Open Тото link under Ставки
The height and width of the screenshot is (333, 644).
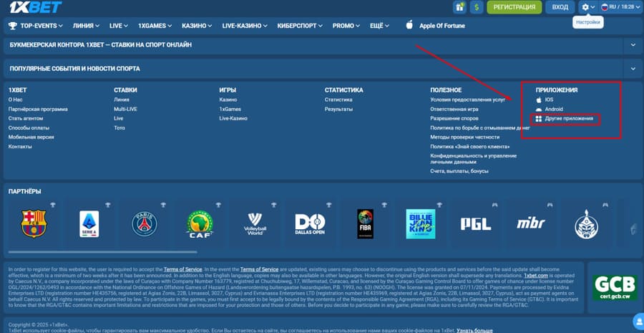119,128
